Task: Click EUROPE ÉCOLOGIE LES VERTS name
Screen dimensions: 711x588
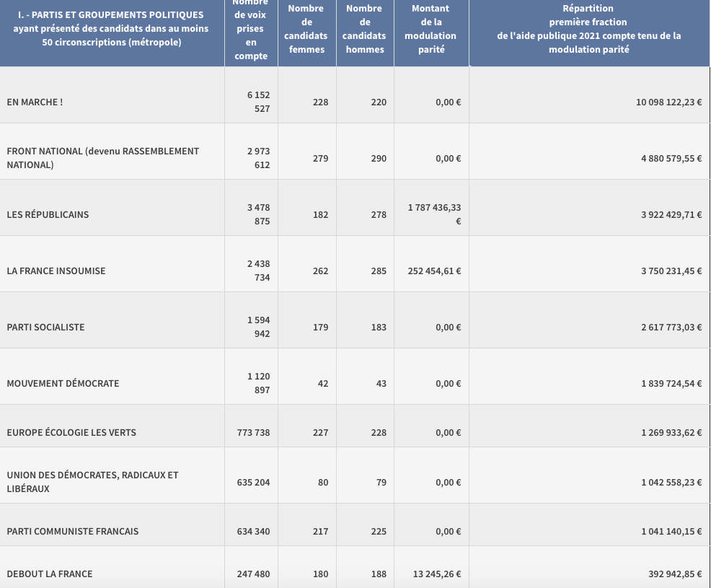Action: pyautogui.click(x=71, y=433)
